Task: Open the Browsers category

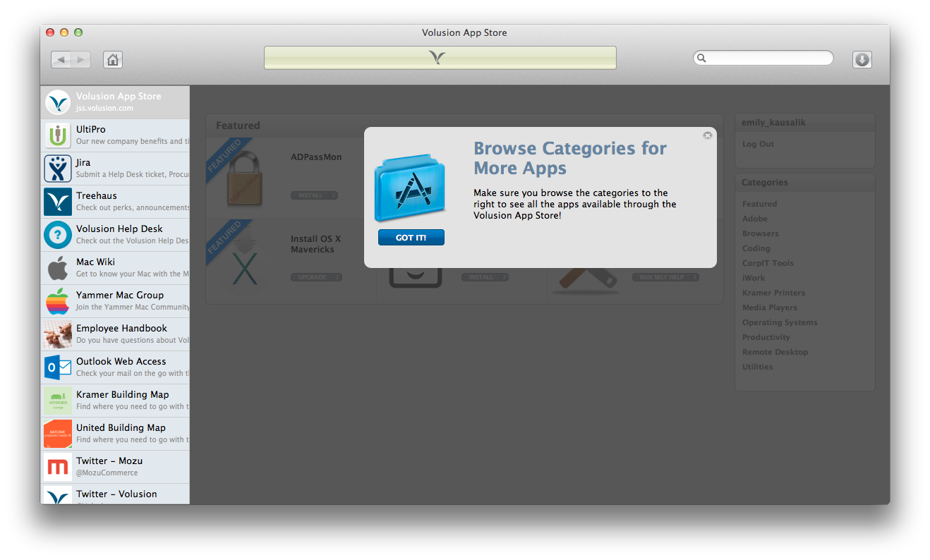Action: click(761, 233)
